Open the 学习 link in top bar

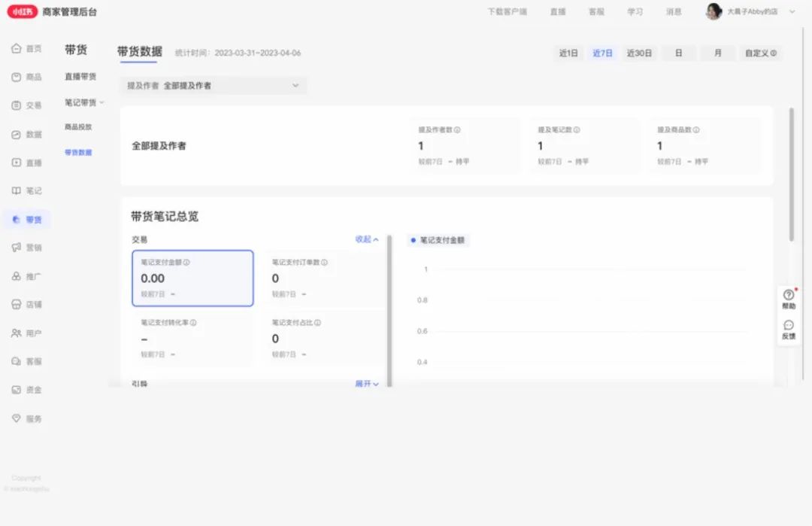(635, 12)
